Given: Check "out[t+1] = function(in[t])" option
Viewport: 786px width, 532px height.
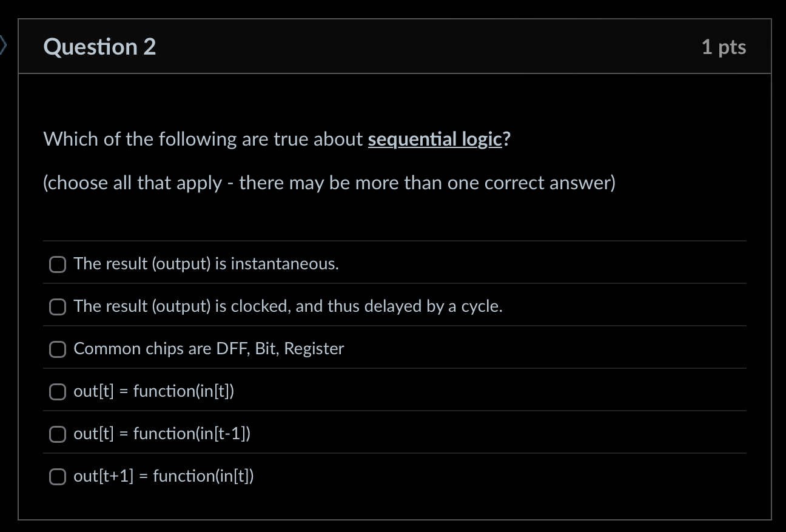Looking at the screenshot, I should (57, 476).
